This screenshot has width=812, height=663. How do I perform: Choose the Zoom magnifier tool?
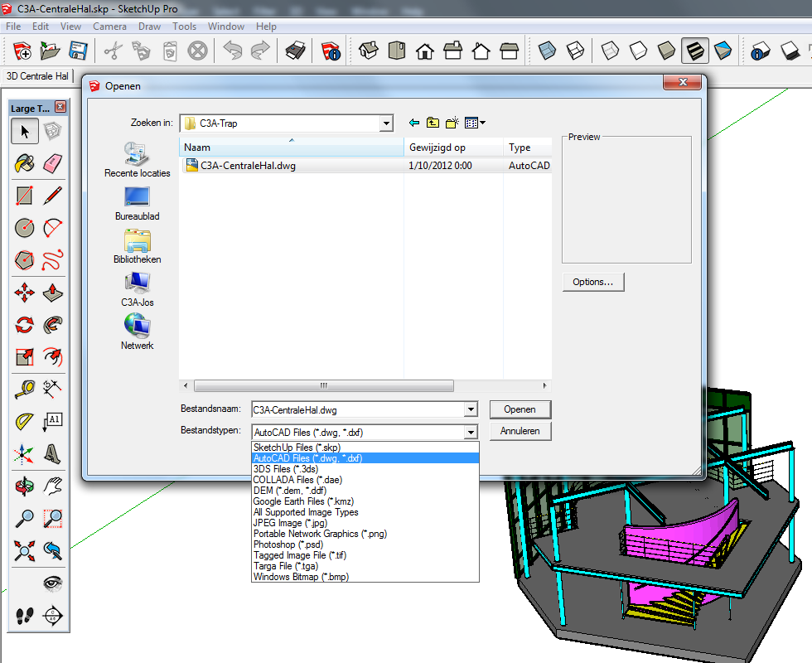(24, 519)
